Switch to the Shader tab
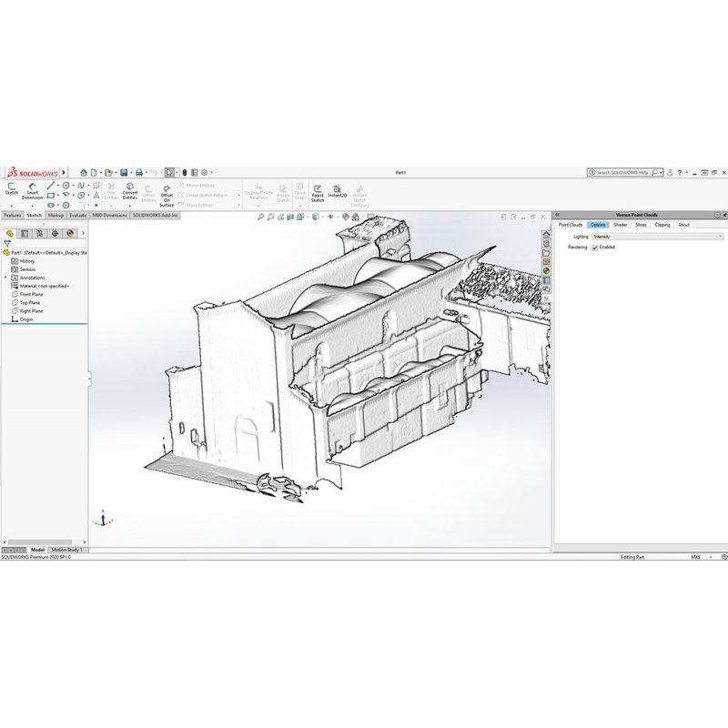 [620, 225]
